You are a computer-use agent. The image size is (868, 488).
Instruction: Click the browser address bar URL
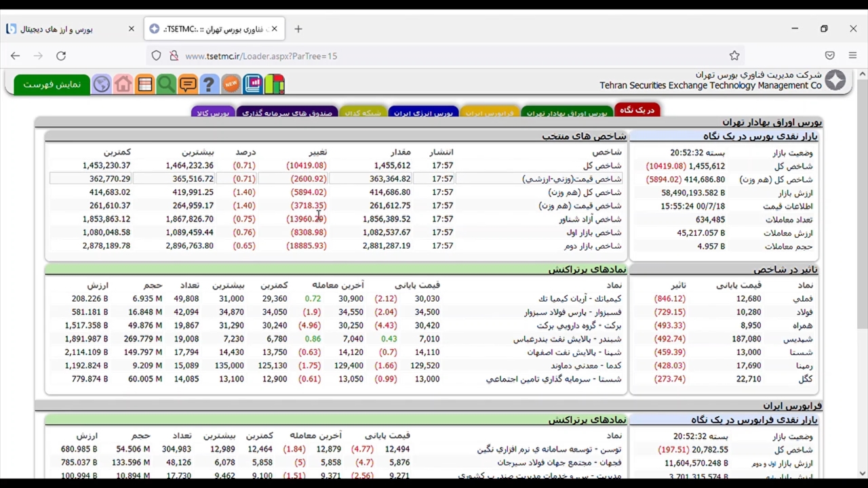[261, 56]
